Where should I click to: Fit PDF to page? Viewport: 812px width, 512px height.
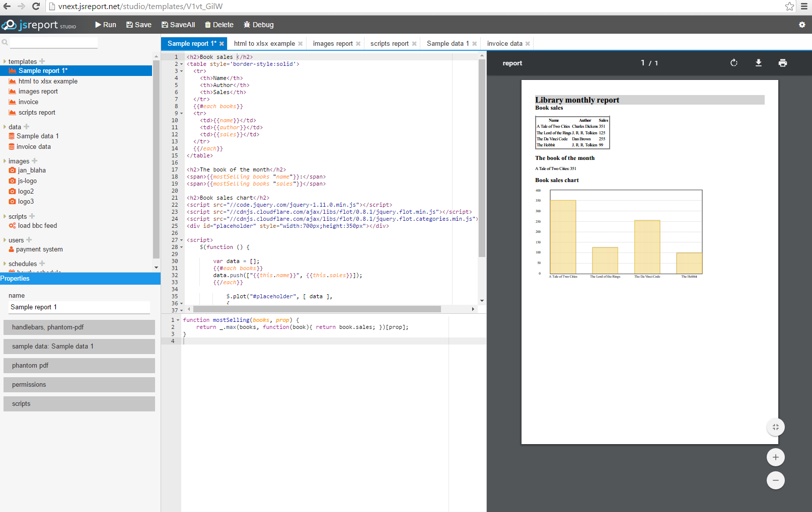coord(776,427)
